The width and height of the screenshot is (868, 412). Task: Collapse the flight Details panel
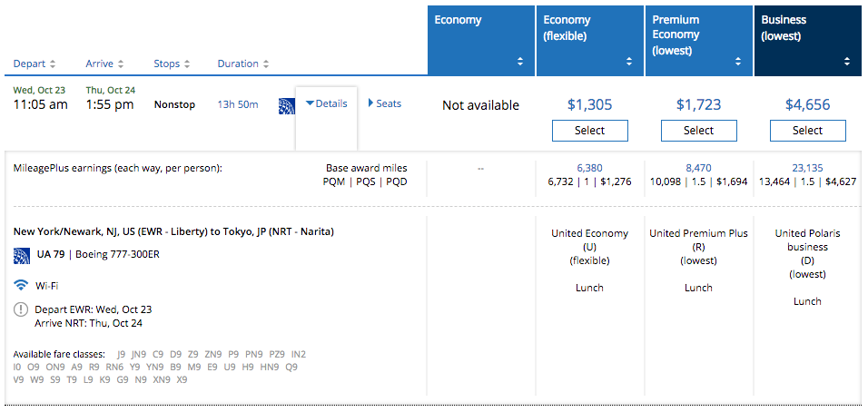click(x=326, y=103)
